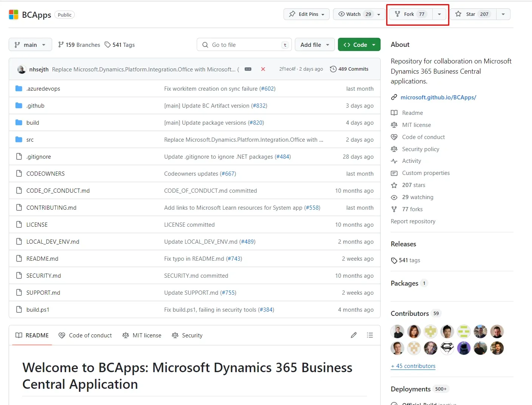Open the + 45 contributors link
This screenshot has width=532, height=405.
pyautogui.click(x=413, y=366)
